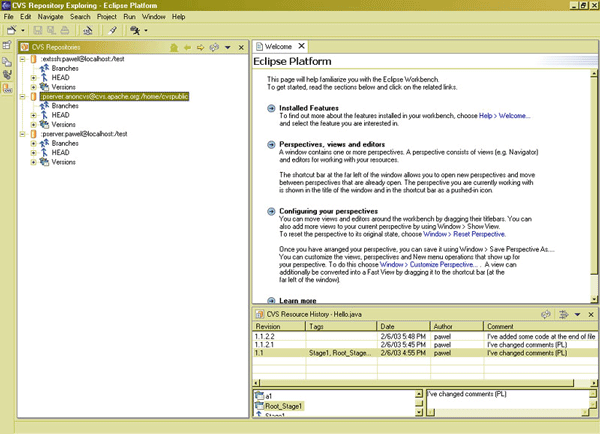
Task: Click the Forward arrow in CVS Repositories
Action: click(200, 47)
